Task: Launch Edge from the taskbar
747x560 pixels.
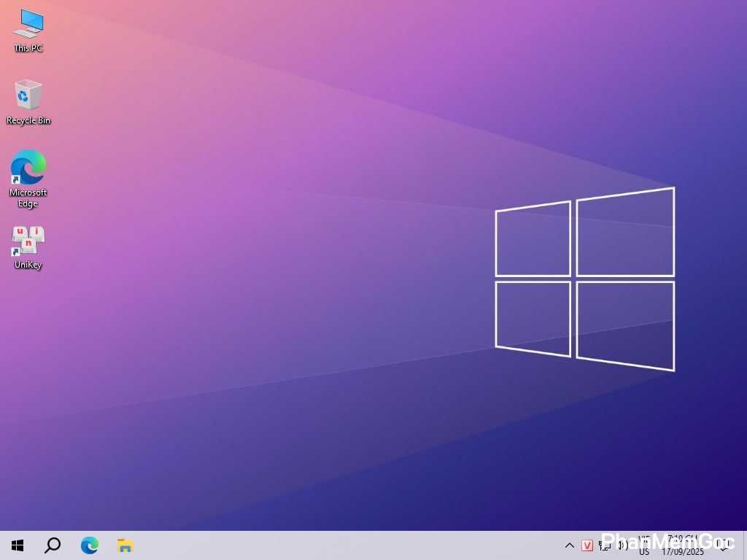Action: [x=89, y=545]
